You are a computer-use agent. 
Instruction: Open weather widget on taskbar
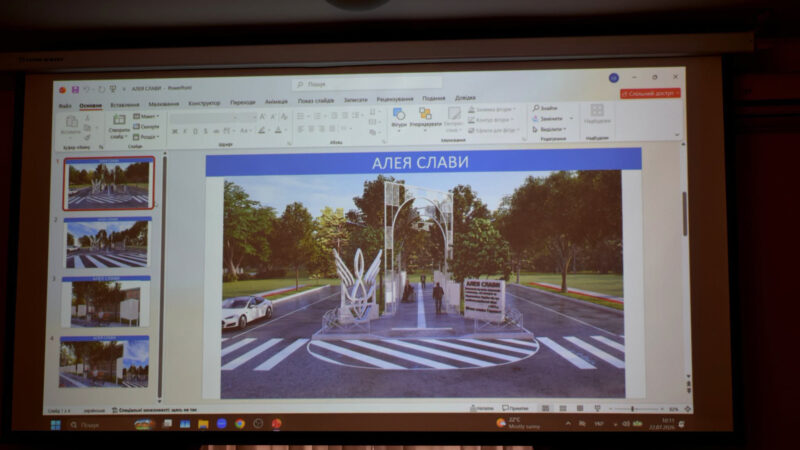click(517, 423)
